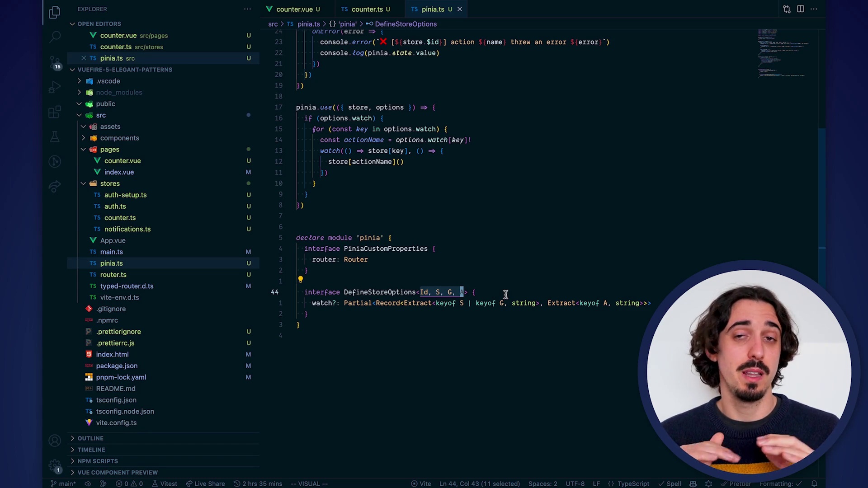This screenshot has width=868, height=488.
Task: Open the Explorer view in activity bar
Action: click(55, 12)
